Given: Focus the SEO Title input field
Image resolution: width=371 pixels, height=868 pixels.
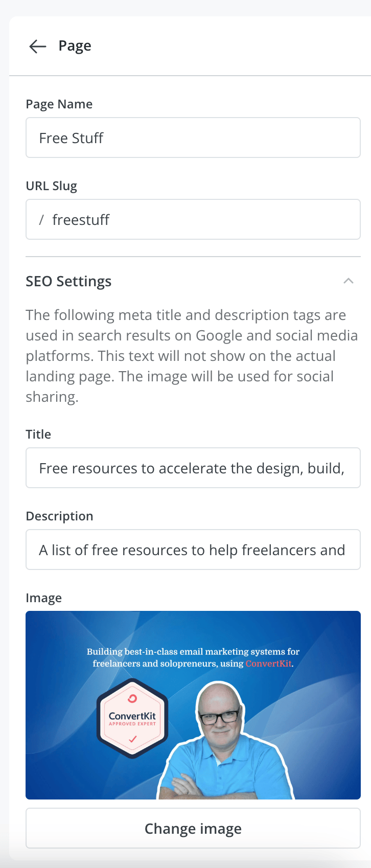Looking at the screenshot, I should pyautogui.click(x=193, y=468).
